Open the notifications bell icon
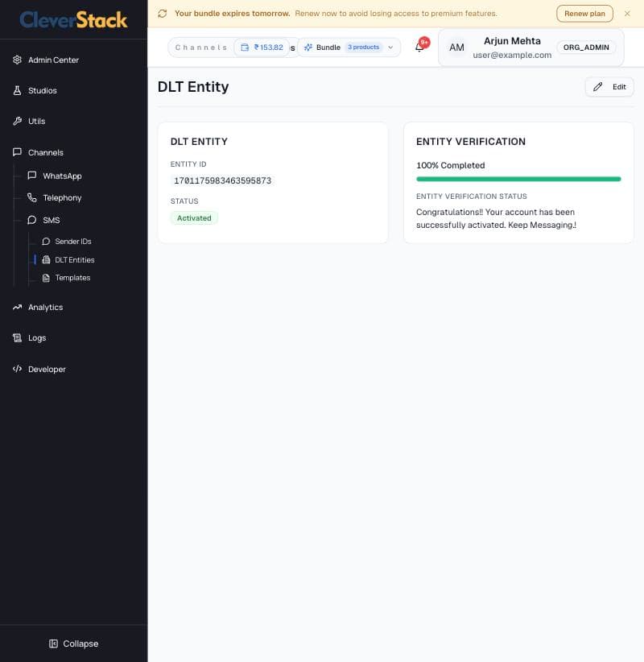The width and height of the screenshot is (644, 662). click(419, 47)
